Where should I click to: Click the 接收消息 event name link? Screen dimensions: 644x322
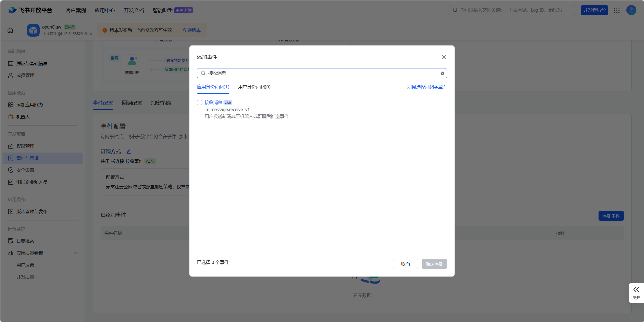click(x=213, y=102)
